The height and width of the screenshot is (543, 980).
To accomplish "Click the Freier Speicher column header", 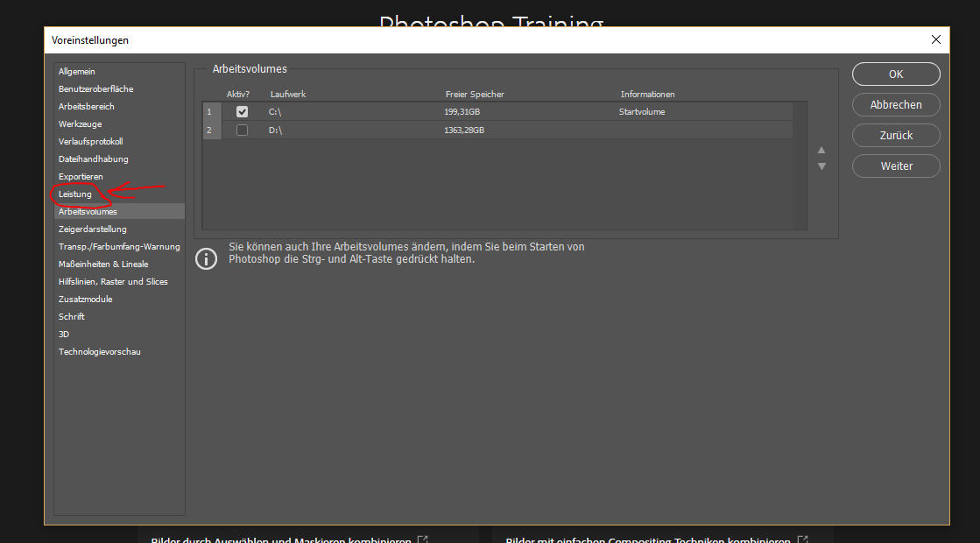I will click(475, 95).
